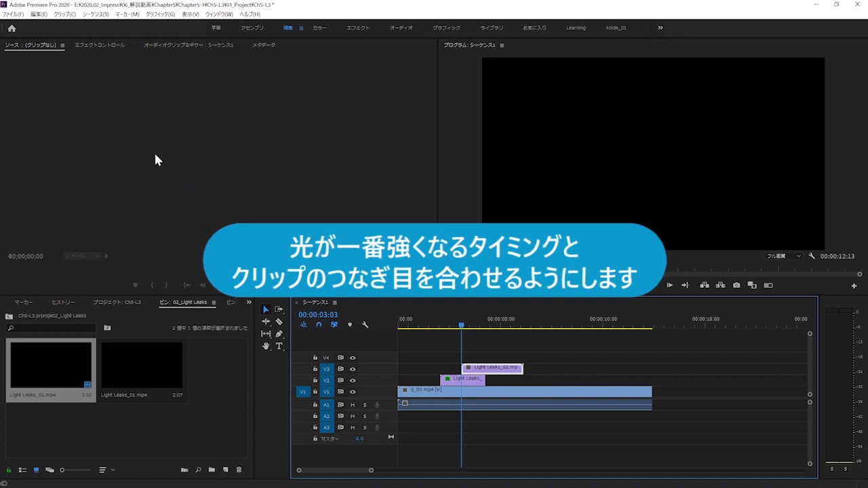The width and height of the screenshot is (868, 488).
Task: Open the ヒストリー tab
Action: (63, 302)
